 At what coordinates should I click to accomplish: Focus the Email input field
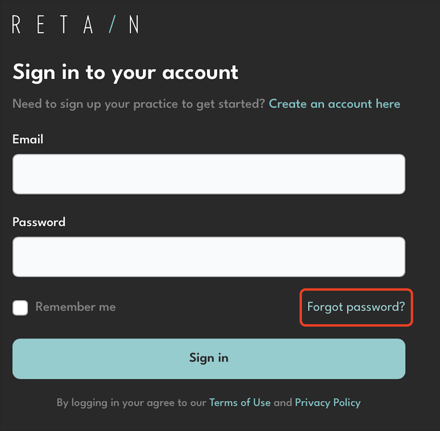coord(209,174)
